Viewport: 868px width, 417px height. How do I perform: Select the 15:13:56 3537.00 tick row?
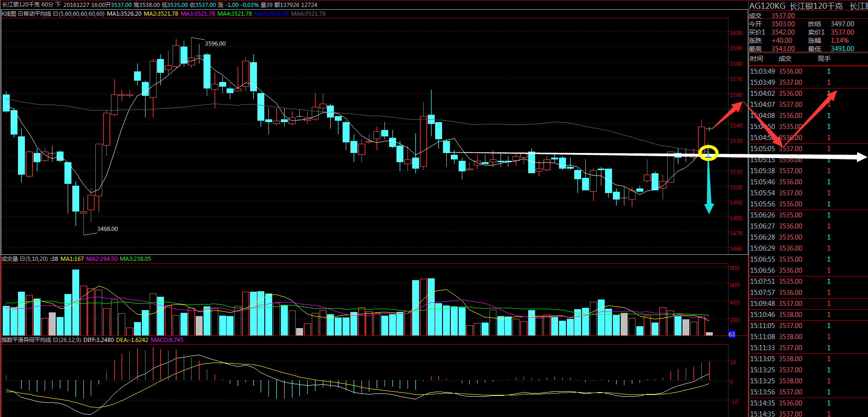click(808, 392)
